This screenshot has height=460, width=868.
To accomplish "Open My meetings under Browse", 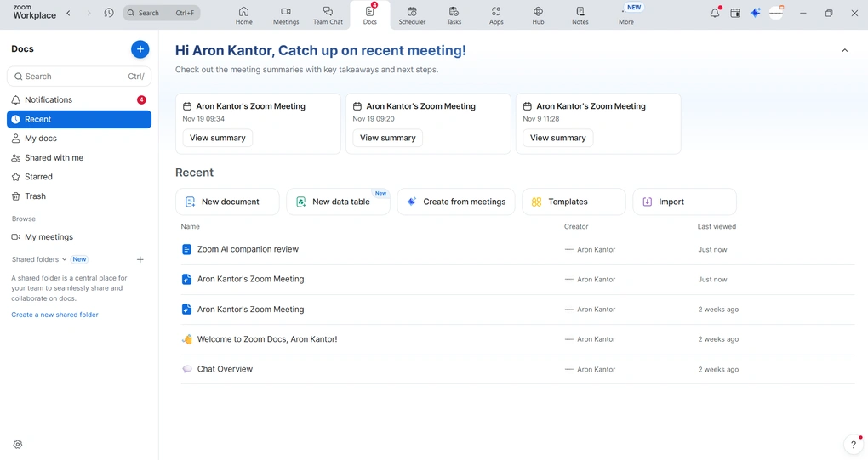I will point(79,236).
